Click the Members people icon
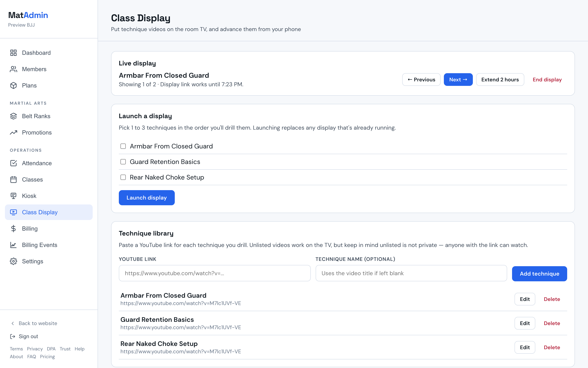Screen dimensions: 588x368 tap(13, 69)
